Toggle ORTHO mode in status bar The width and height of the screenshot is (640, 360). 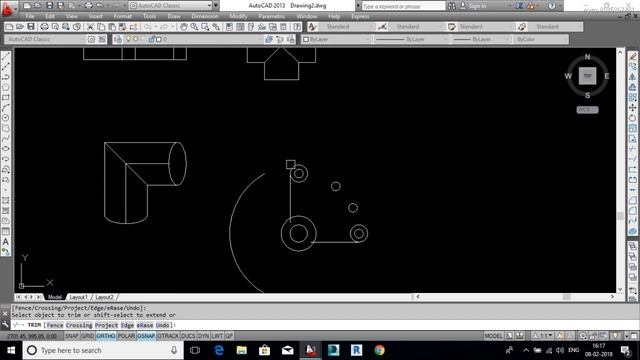[x=106, y=336]
